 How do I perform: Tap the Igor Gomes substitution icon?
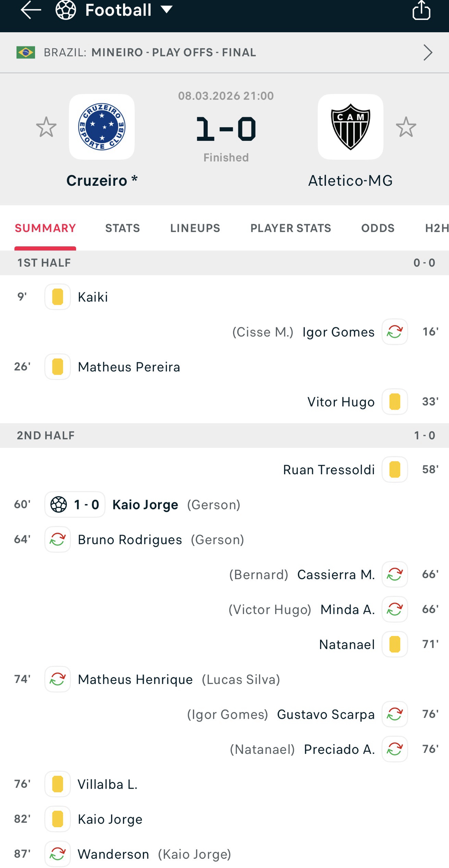[x=395, y=332]
